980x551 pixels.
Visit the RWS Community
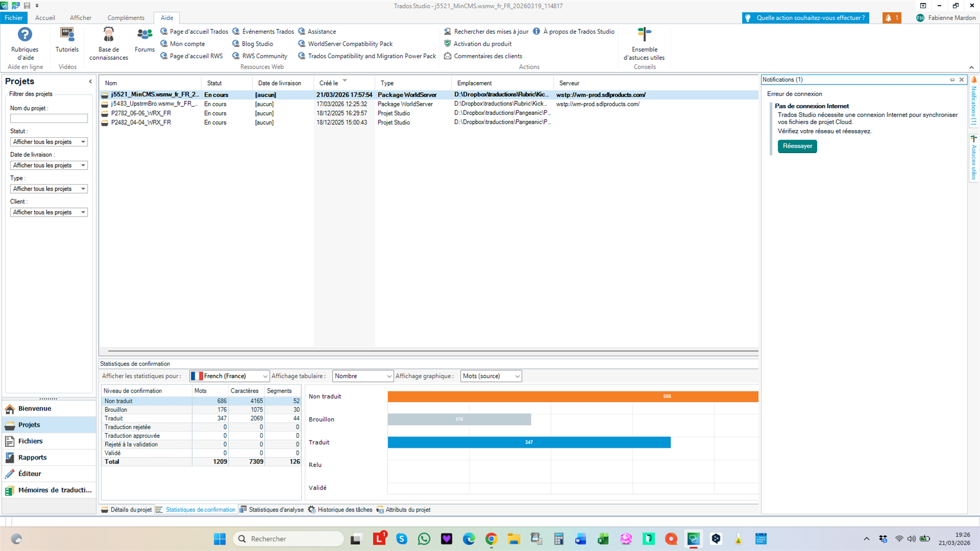[x=264, y=56]
